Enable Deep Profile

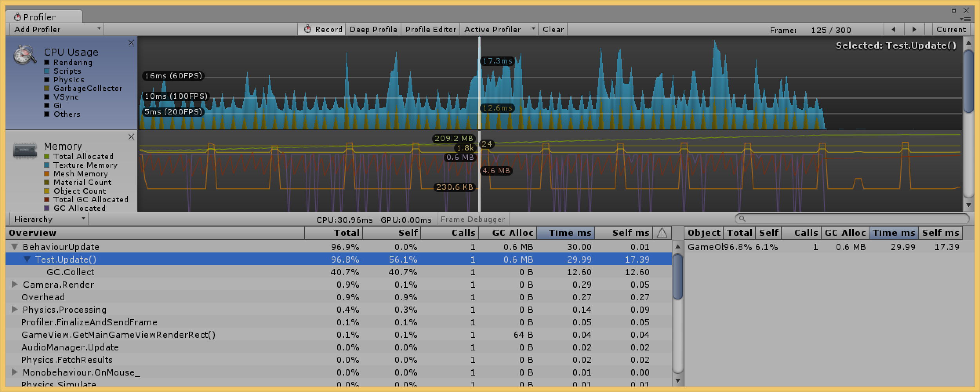tap(373, 29)
